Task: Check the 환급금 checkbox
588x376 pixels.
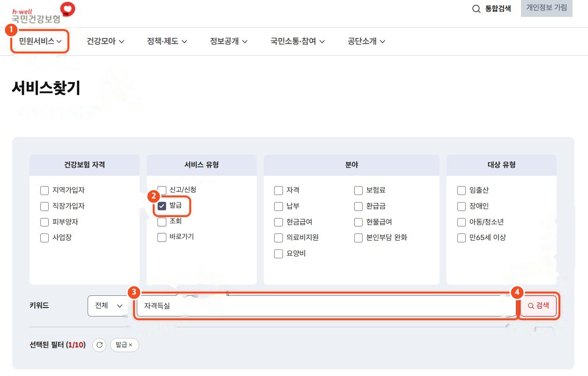Action: coord(358,206)
